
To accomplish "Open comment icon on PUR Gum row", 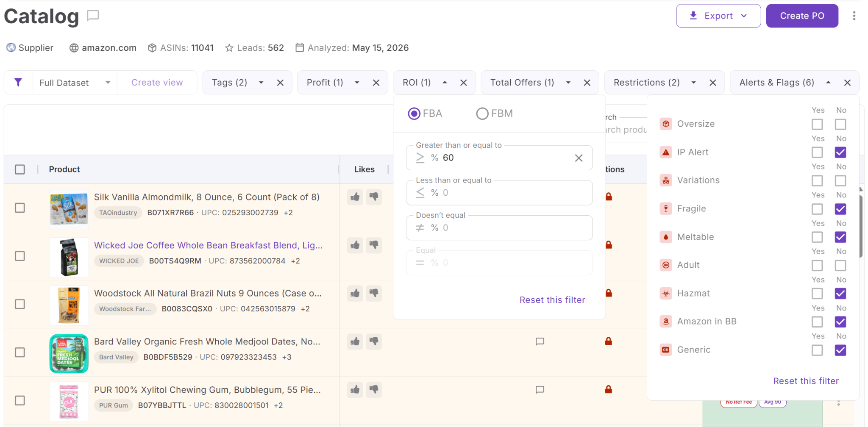I will [540, 390].
